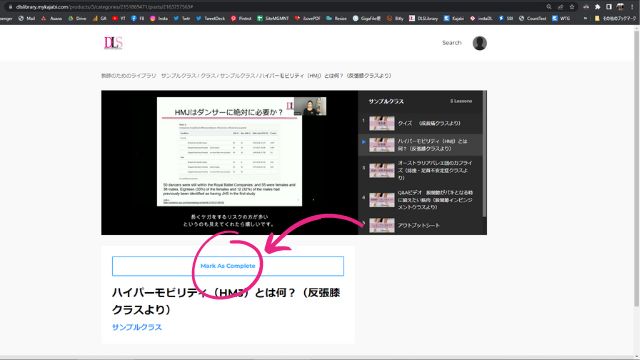Open the GigaFile便 bookmark
Viewport: 640px width, 360px height.
click(x=367, y=18)
